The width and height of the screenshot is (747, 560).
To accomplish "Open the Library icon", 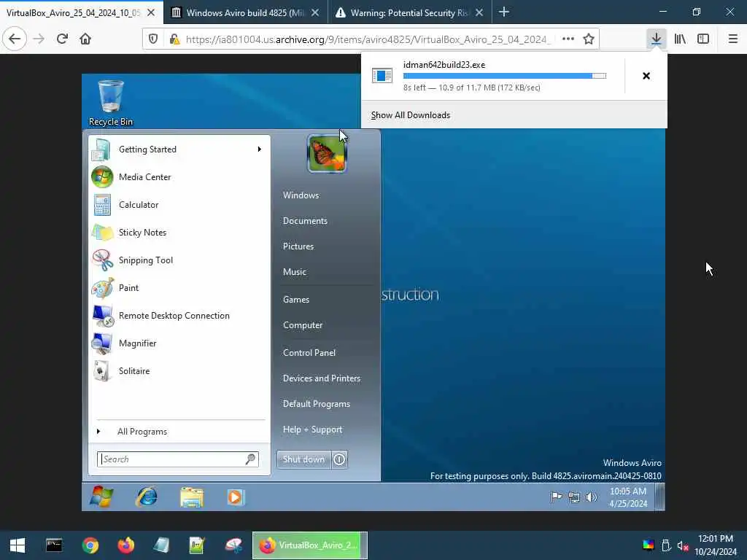I will (680, 39).
